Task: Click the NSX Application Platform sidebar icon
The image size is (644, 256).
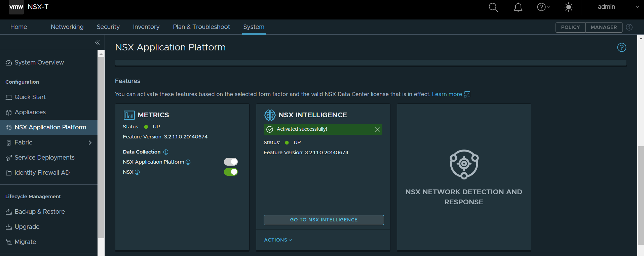Action: (9, 128)
